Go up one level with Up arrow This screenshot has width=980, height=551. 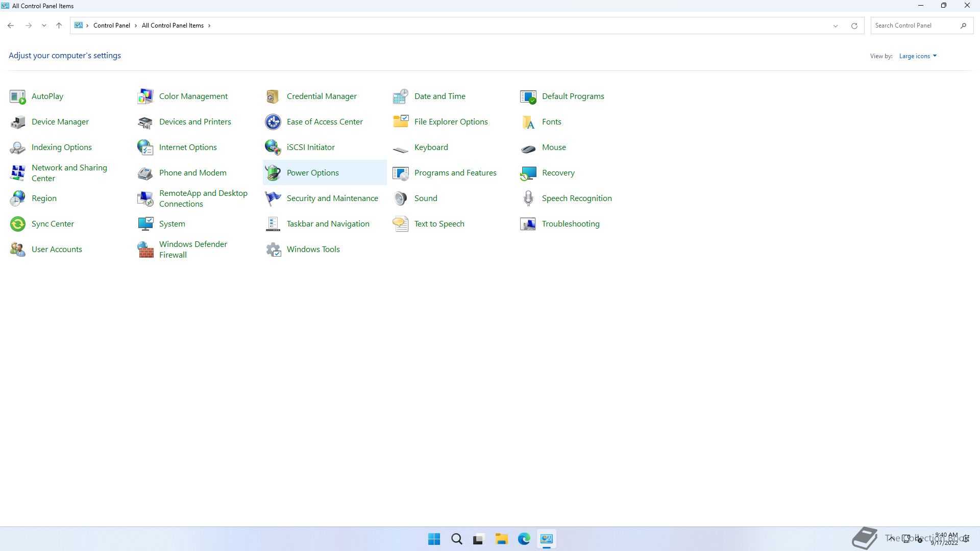(x=59, y=26)
